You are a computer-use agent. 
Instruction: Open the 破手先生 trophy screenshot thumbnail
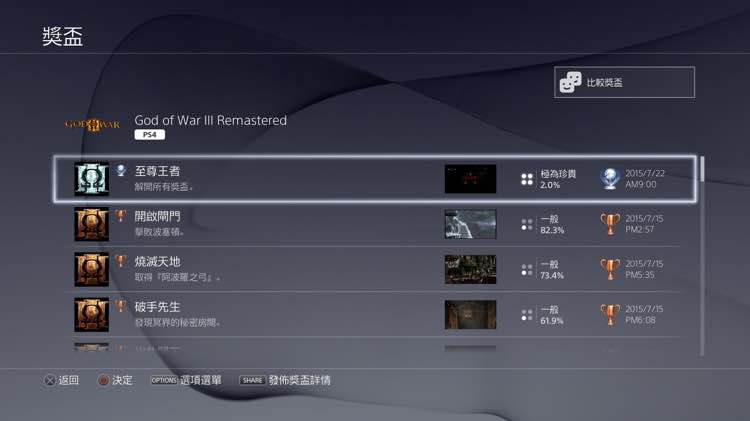470,315
